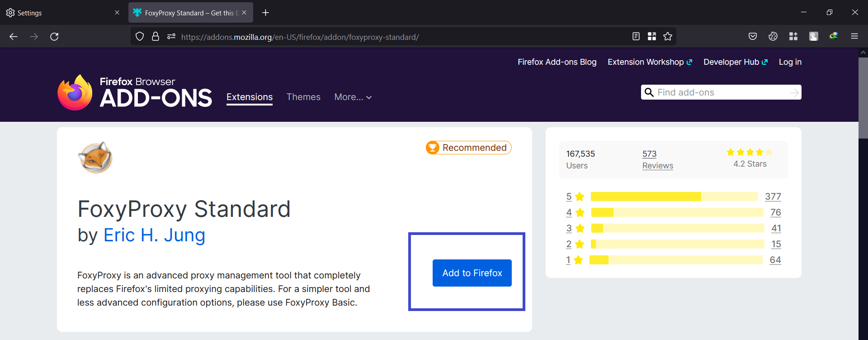
Task: Open the 15 two-star reviews count
Action: (x=776, y=244)
